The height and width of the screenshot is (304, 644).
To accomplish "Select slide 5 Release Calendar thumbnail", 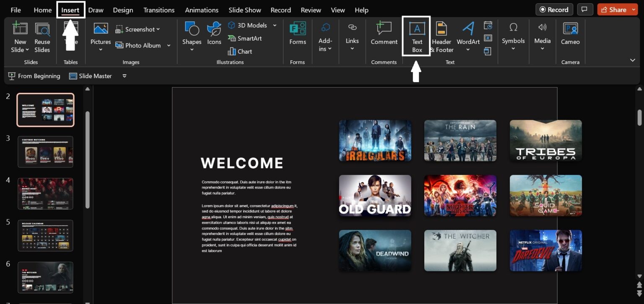I will [45, 235].
